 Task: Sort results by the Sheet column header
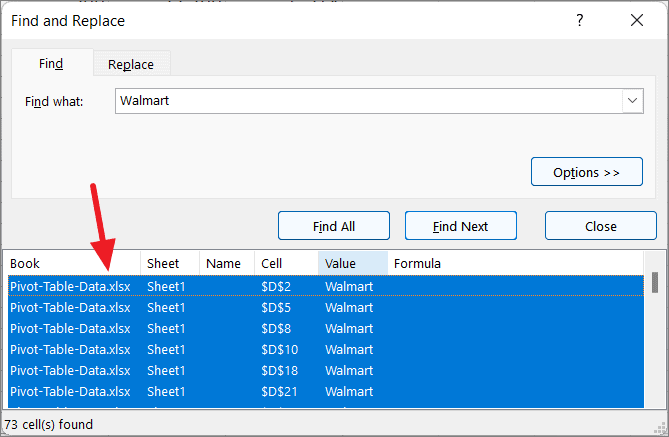click(170, 263)
